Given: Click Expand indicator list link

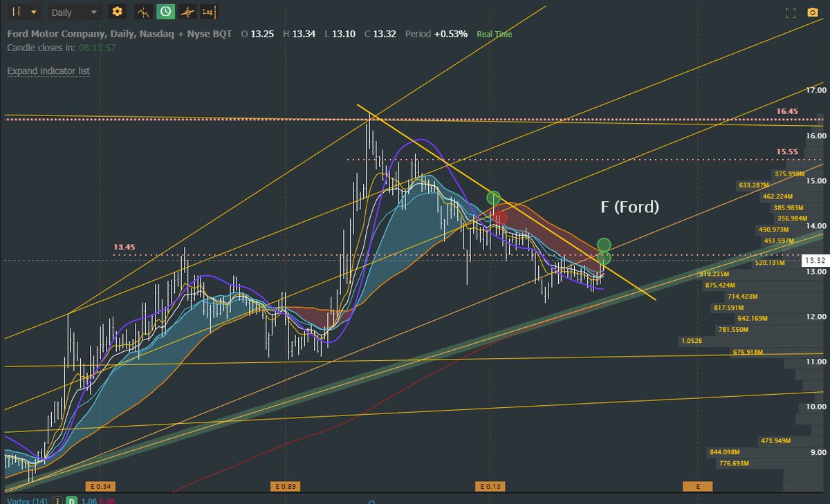Looking at the screenshot, I should pos(48,71).
